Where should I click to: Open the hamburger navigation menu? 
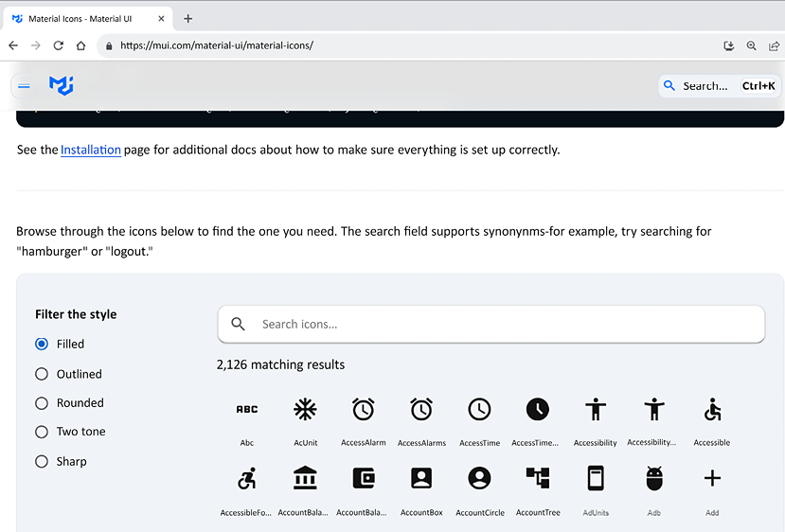[25, 86]
